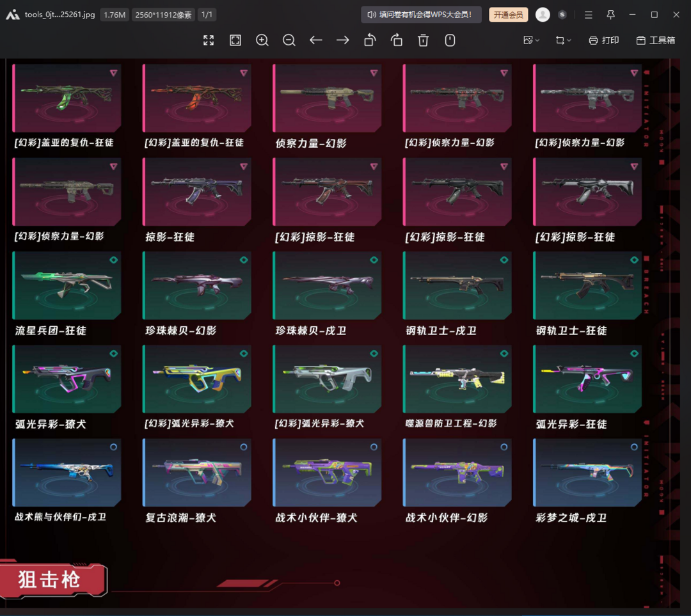Click the 彩梦之城-戍卫 label

pyautogui.click(x=571, y=517)
